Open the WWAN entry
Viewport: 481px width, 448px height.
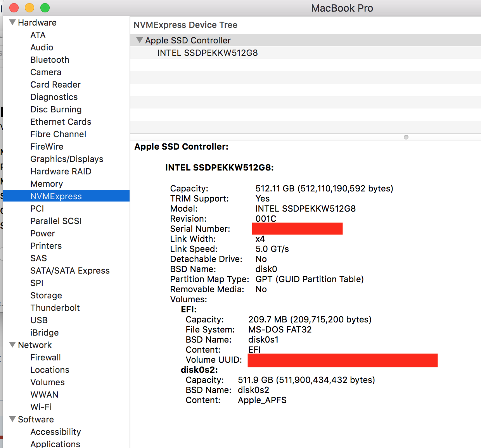point(45,395)
